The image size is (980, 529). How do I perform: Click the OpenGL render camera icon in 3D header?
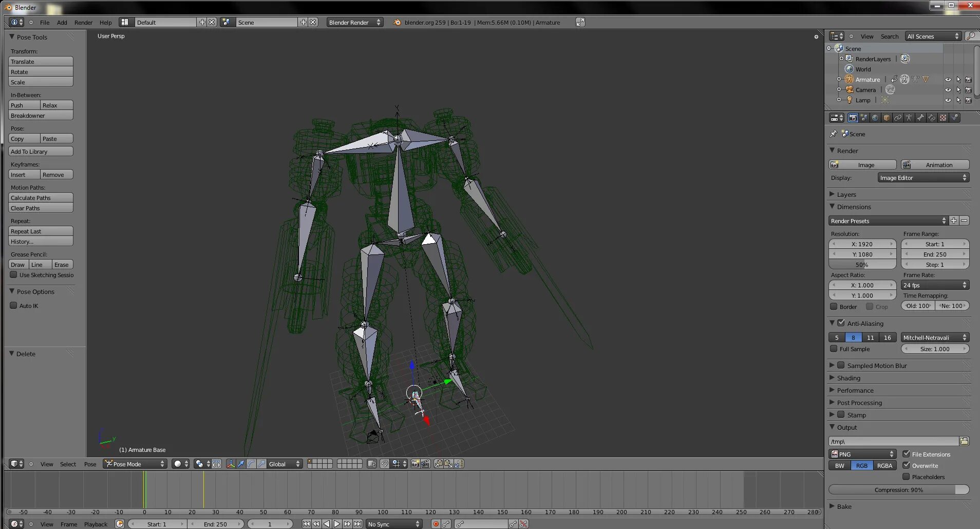click(x=415, y=464)
